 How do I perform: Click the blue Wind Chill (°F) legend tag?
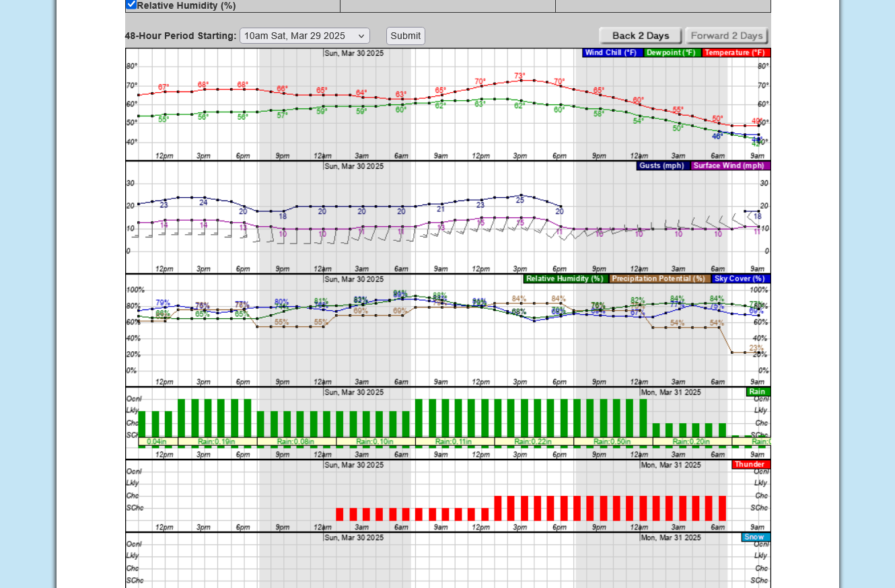611,52
